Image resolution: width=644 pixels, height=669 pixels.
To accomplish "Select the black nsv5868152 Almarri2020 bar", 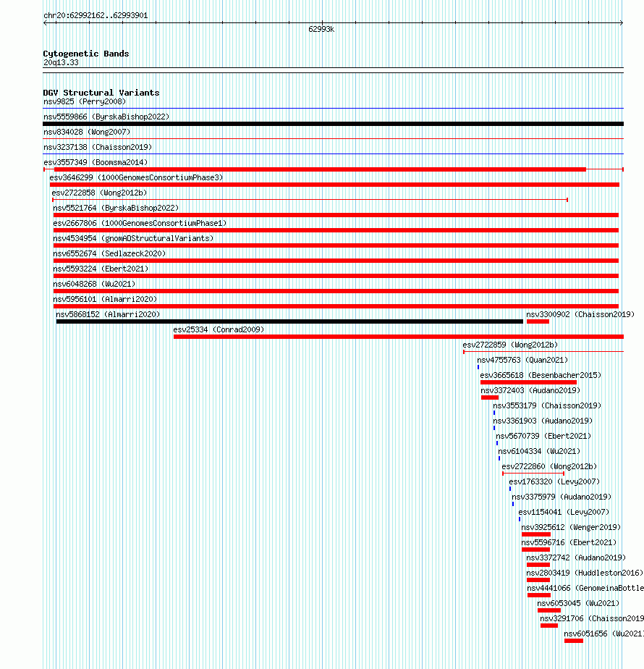I will 289,321.
